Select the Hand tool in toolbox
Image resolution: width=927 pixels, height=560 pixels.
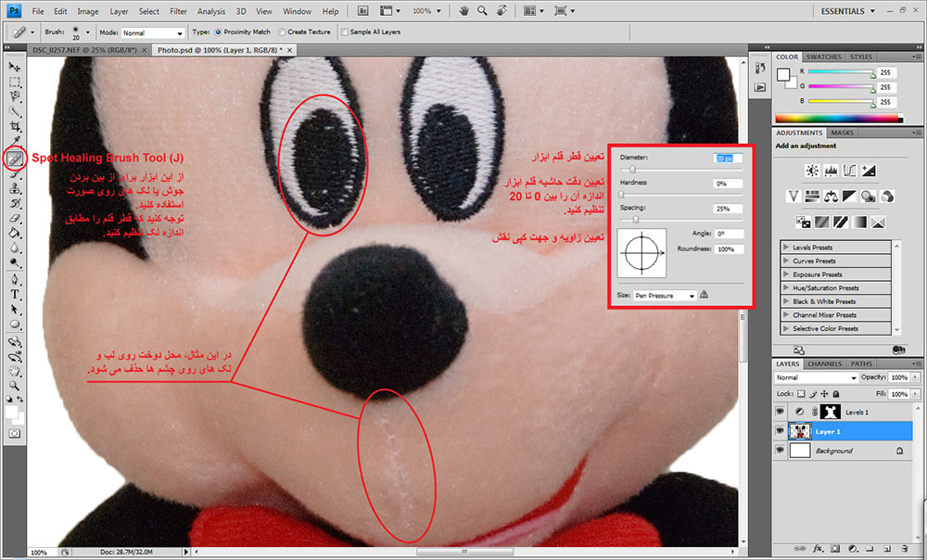click(x=14, y=371)
